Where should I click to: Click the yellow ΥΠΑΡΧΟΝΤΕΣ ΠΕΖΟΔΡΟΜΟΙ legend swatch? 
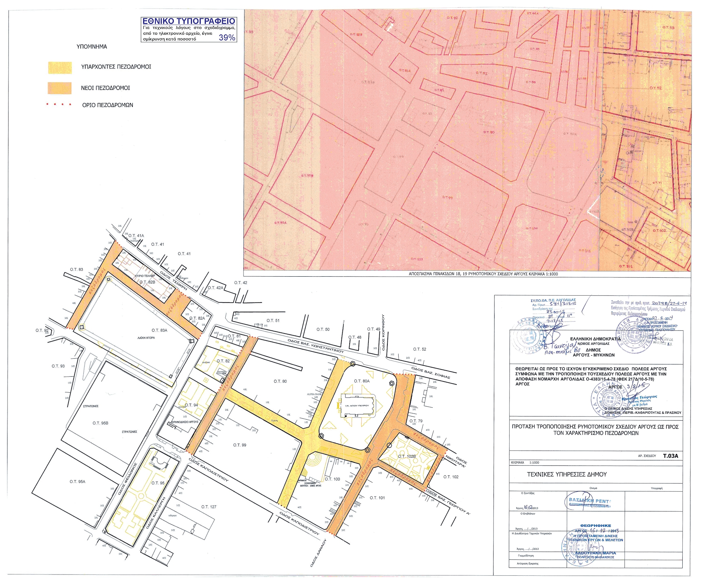pyautogui.click(x=60, y=67)
